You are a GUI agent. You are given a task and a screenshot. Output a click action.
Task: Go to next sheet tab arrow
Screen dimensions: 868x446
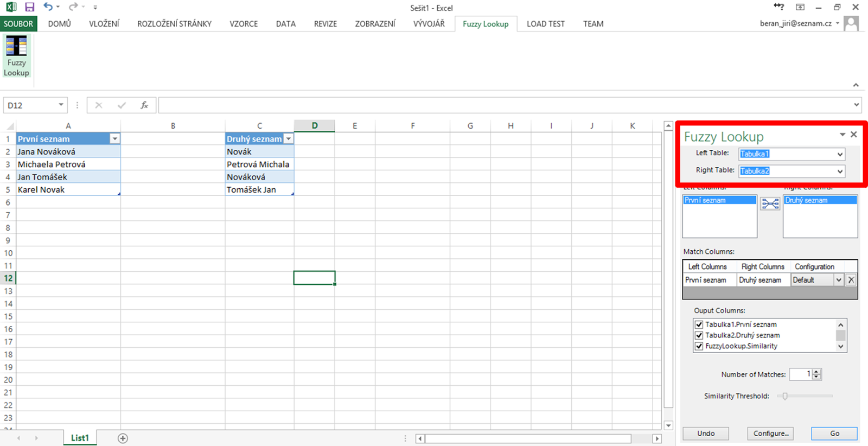(x=36, y=438)
